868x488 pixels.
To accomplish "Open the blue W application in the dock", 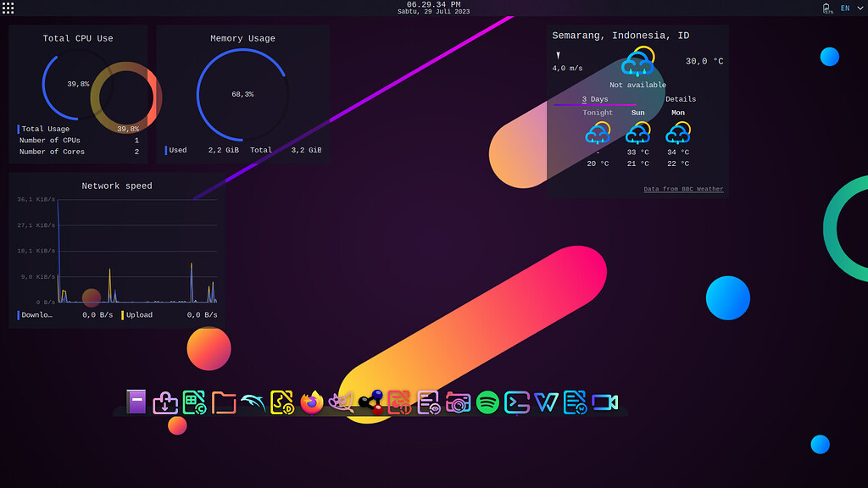I will (545, 403).
